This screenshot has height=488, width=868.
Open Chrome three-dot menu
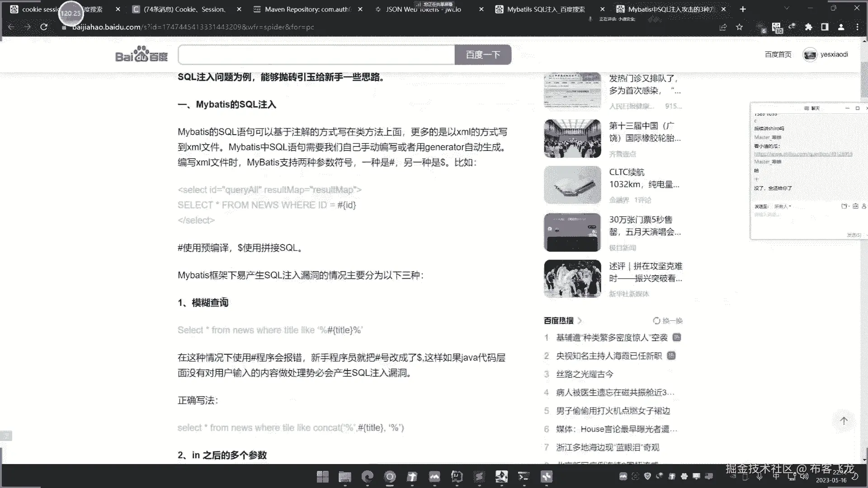pos(857,27)
